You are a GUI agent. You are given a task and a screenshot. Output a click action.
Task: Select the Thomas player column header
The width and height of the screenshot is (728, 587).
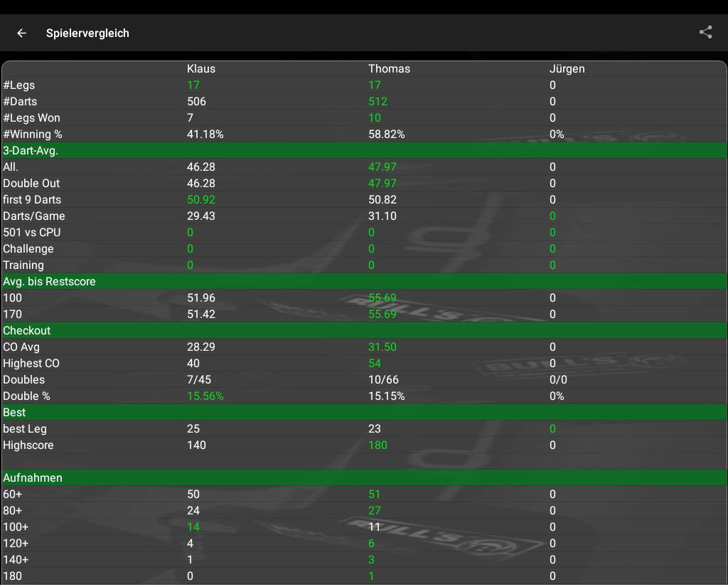click(x=389, y=69)
